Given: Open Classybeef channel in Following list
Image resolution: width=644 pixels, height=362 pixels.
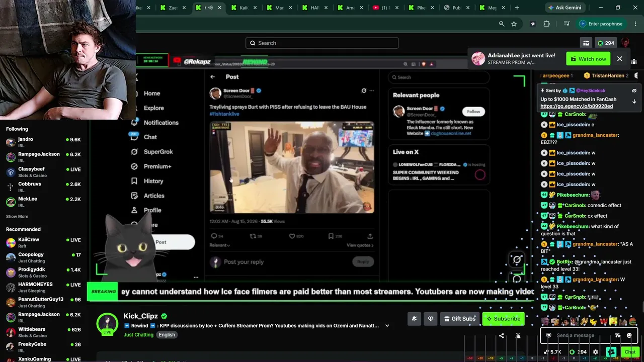Looking at the screenshot, I should click(44, 172).
